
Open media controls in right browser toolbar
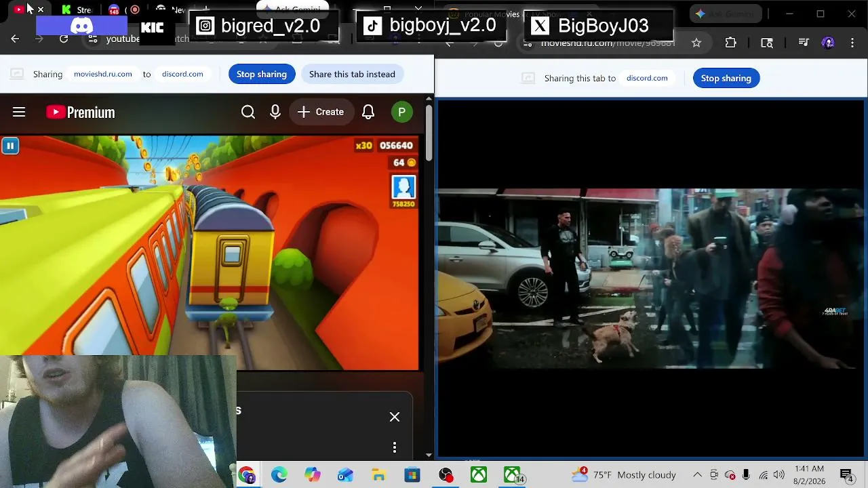click(x=804, y=43)
